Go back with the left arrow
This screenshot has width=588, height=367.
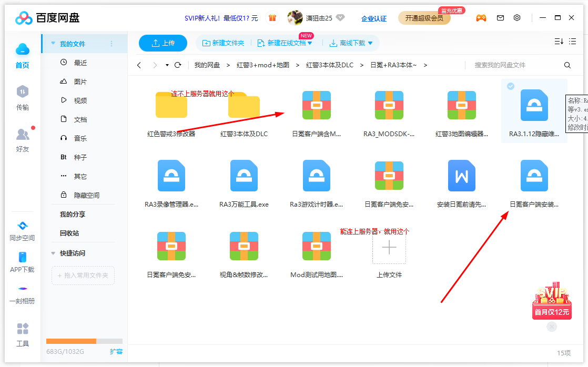(139, 65)
